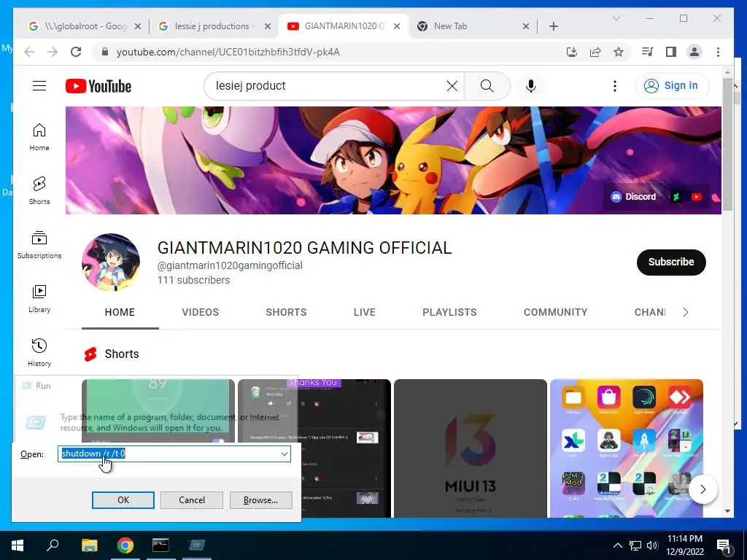
Task: Subscribe to GIANTMARIN1020 channel
Action: (x=671, y=262)
